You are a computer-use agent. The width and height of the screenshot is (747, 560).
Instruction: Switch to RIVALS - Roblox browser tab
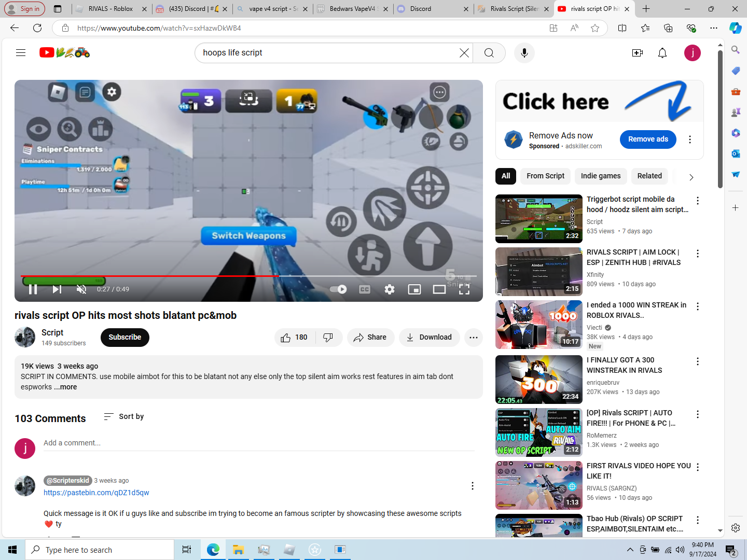110,9
